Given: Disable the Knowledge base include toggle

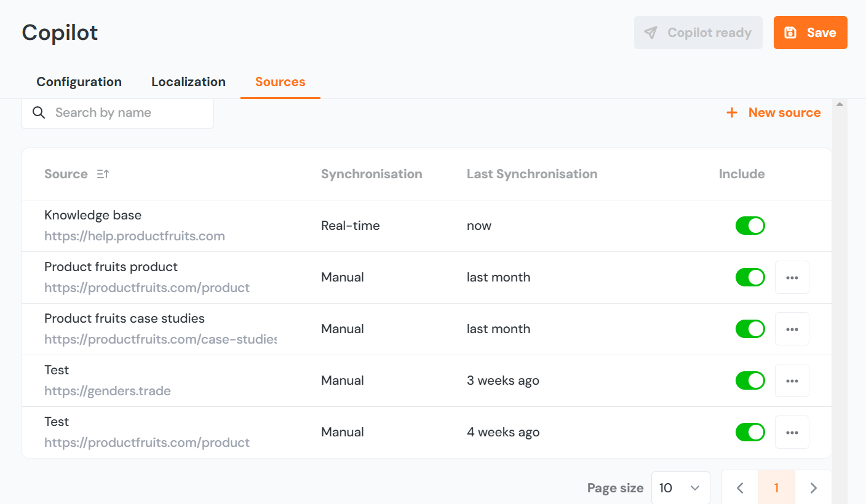Looking at the screenshot, I should 750,226.
